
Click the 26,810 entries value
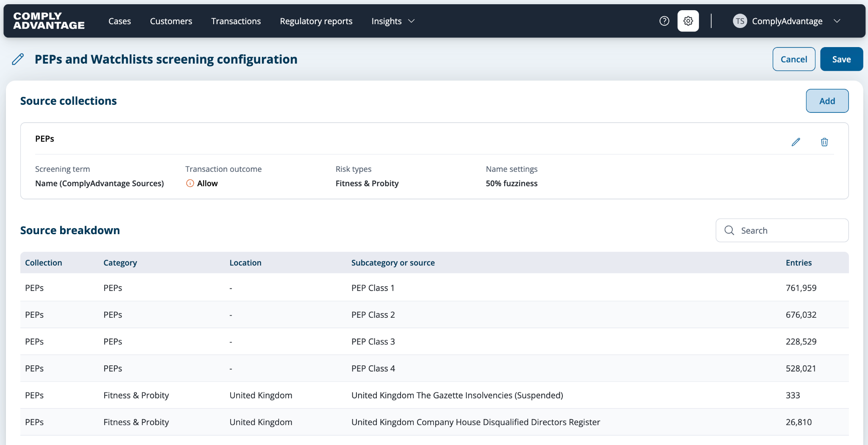click(x=799, y=422)
